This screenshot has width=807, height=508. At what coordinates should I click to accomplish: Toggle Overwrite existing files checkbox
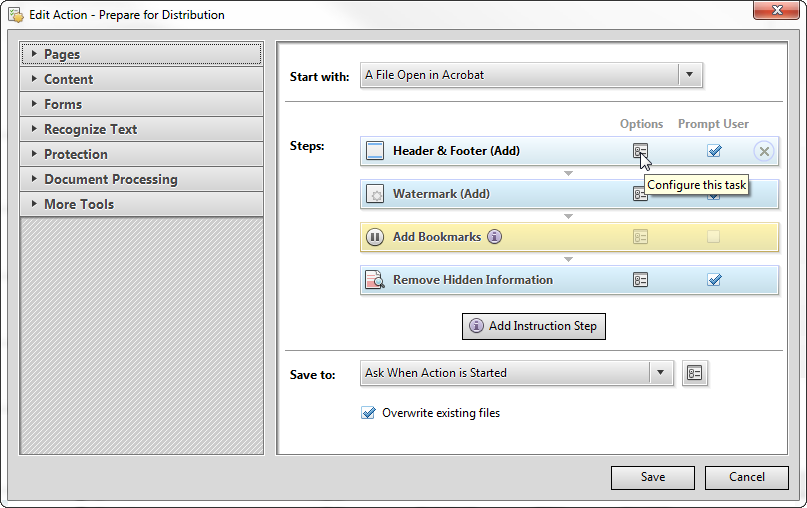click(x=368, y=413)
